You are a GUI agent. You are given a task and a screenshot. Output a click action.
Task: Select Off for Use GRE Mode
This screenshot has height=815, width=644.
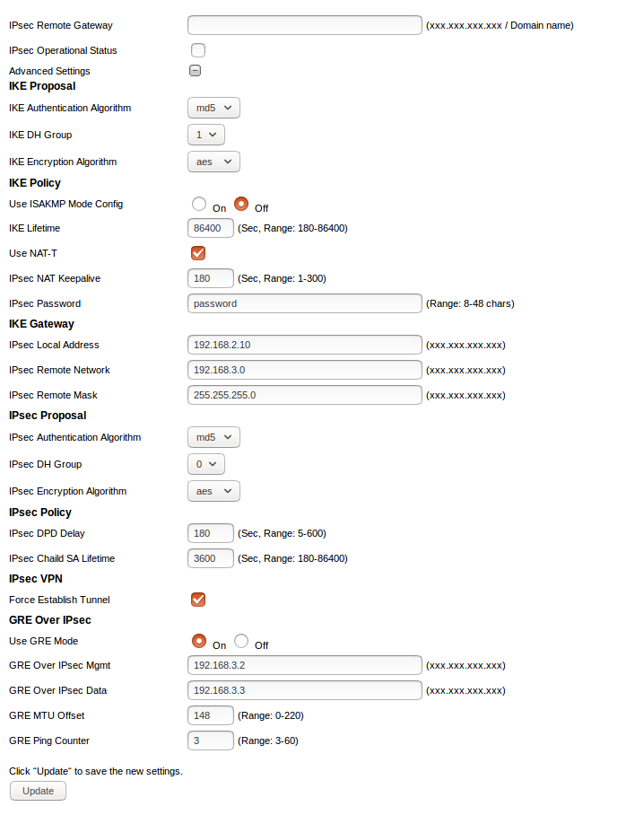pos(240,641)
